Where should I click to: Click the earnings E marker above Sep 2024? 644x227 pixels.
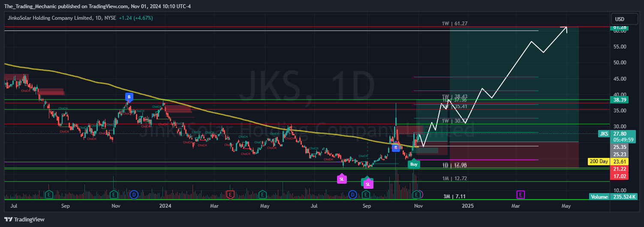click(366, 195)
